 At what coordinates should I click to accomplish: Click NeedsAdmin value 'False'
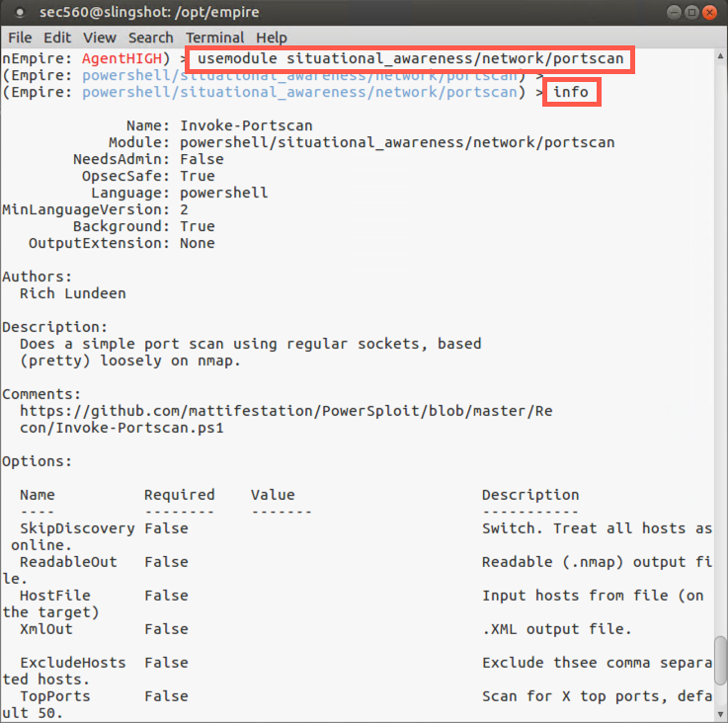[202, 159]
